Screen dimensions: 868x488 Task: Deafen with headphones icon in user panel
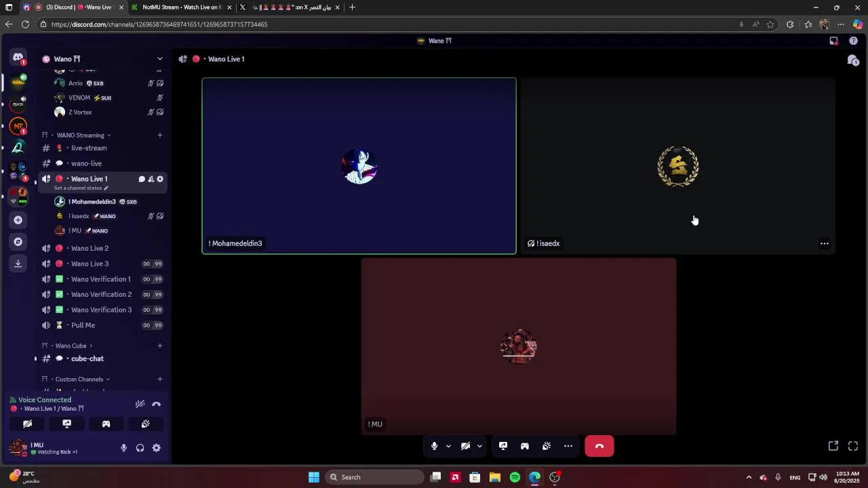140,448
